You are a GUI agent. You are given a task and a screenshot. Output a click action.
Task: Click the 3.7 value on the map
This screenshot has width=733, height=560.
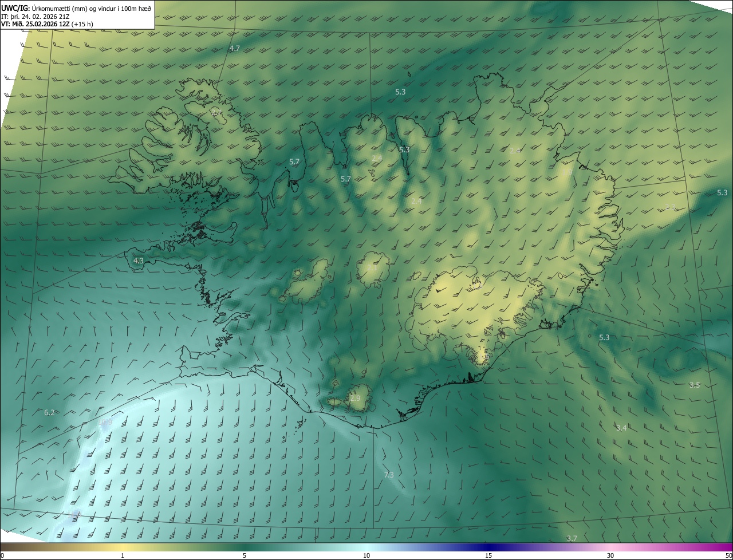click(x=572, y=538)
